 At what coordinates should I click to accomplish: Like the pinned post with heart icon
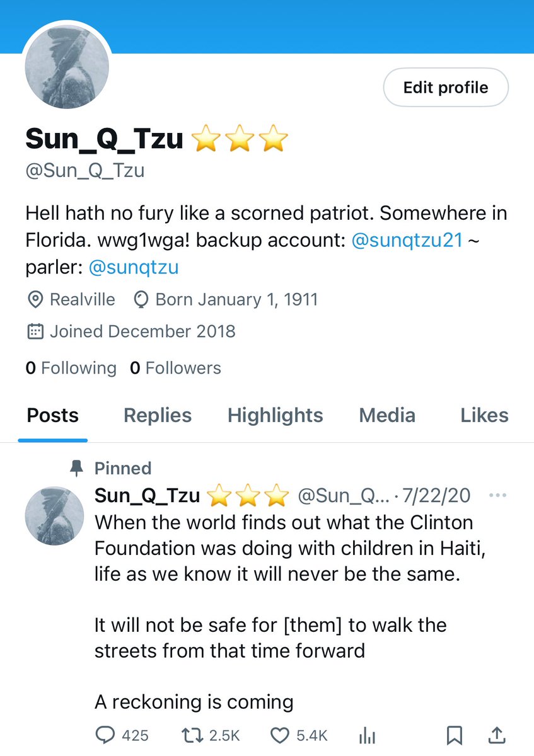(279, 735)
